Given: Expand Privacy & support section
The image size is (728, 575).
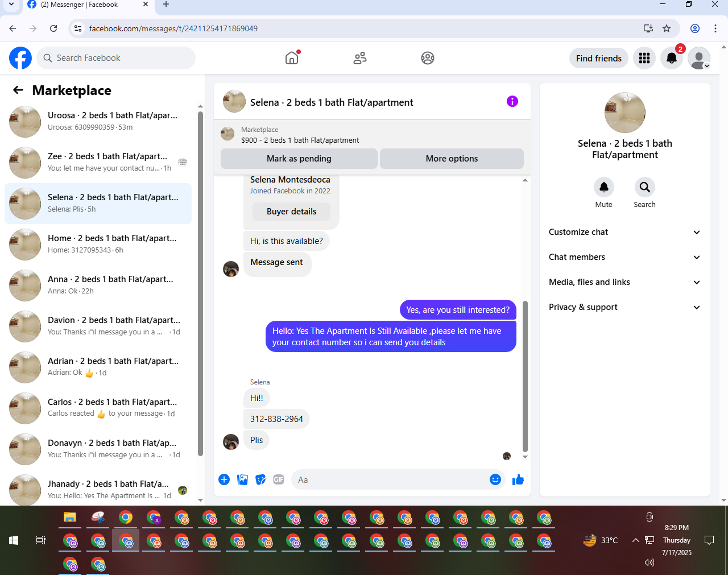Looking at the screenshot, I should [x=624, y=307].
